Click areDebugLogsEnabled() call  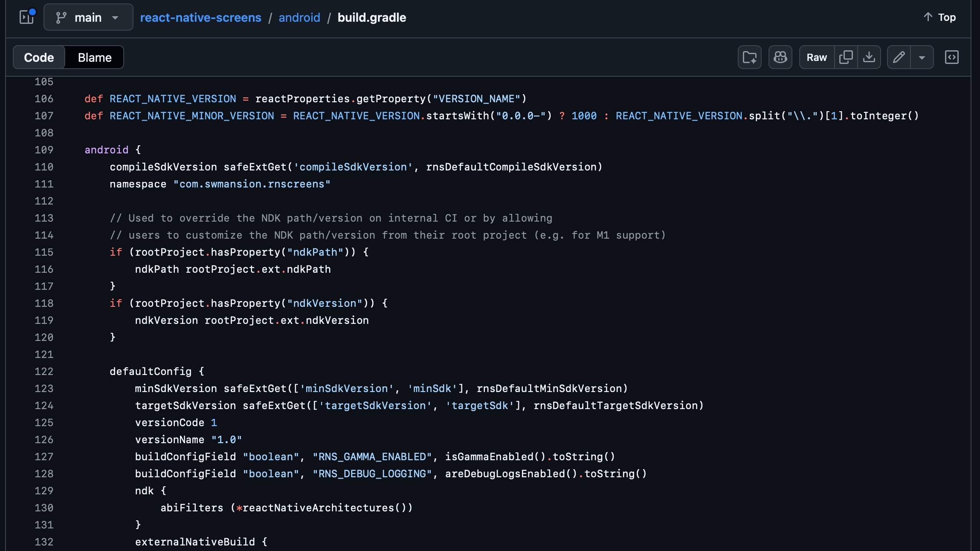(x=511, y=474)
